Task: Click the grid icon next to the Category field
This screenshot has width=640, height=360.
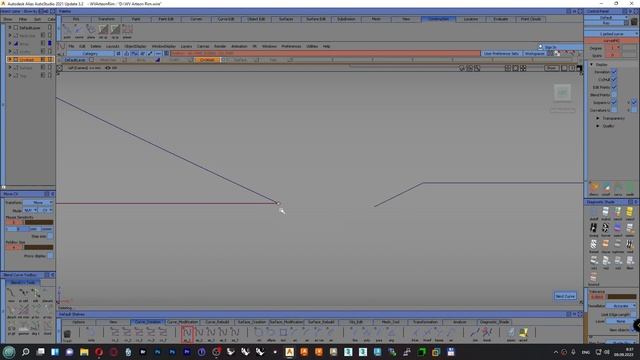Action: tap(118, 53)
